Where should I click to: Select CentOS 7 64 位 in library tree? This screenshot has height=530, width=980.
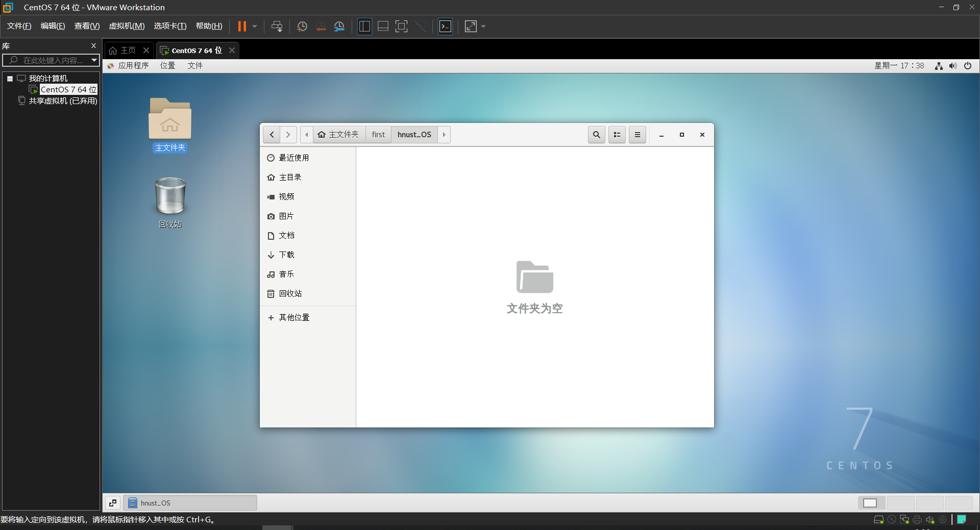coord(68,89)
